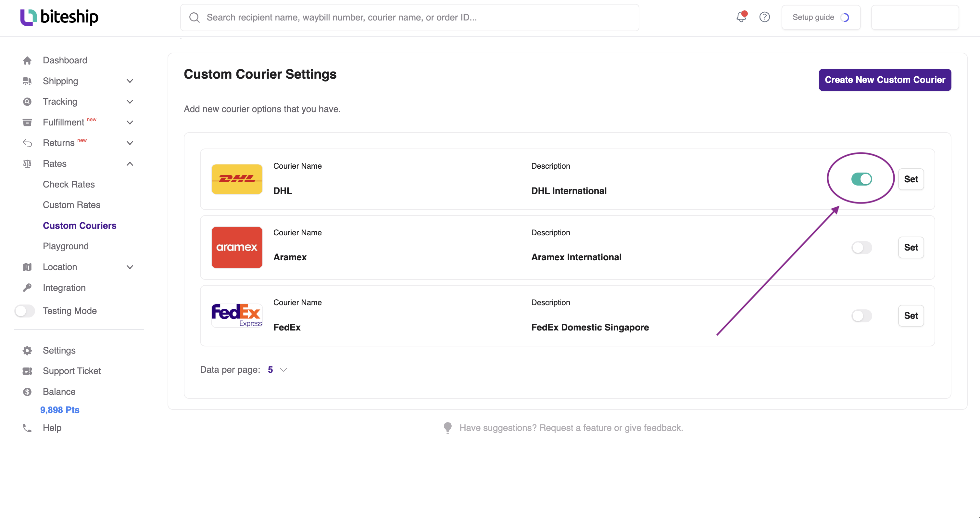Click the FedEx Express logo
980x518 pixels.
click(237, 316)
